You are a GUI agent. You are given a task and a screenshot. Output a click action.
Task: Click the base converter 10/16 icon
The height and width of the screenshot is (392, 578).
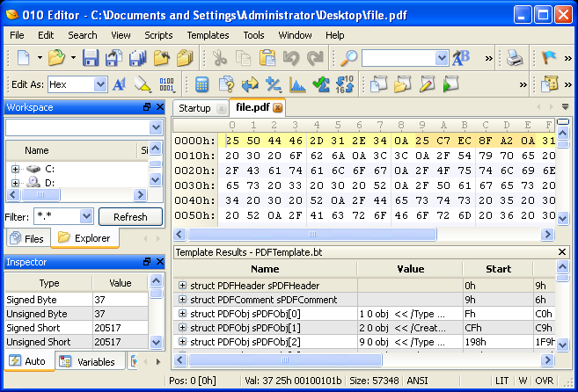click(x=344, y=84)
